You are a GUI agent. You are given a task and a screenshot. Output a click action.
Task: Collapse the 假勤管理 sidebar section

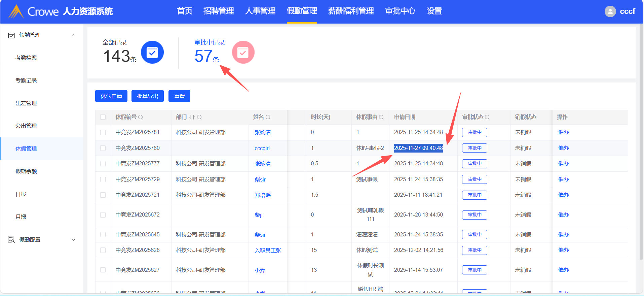point(74,35)
